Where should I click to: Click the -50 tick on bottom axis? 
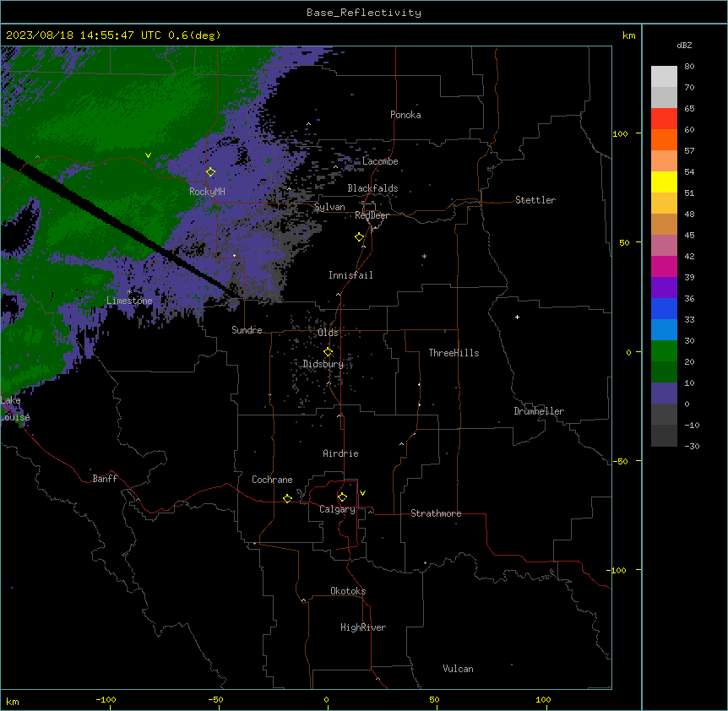click(215, 699)
